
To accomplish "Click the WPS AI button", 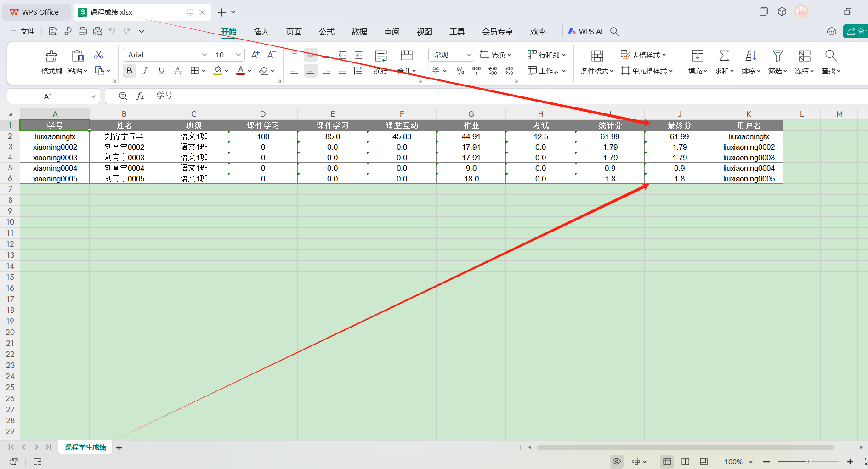I will pos(585,31).
